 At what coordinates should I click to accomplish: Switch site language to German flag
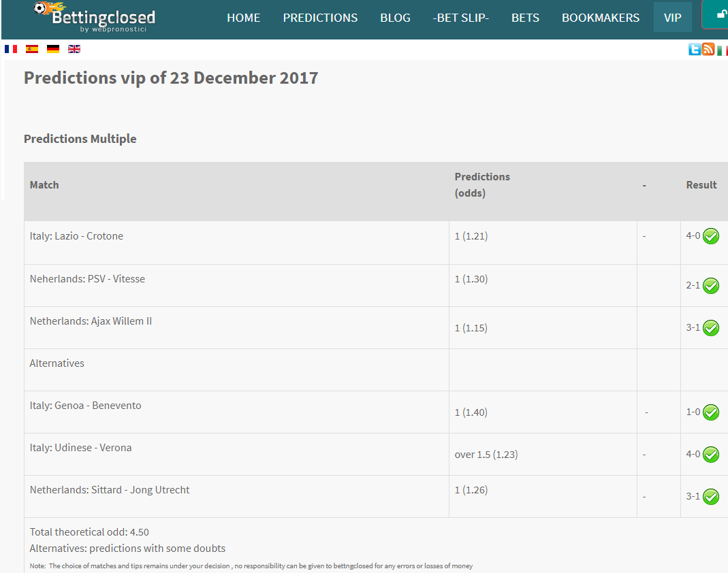[53, 49]
